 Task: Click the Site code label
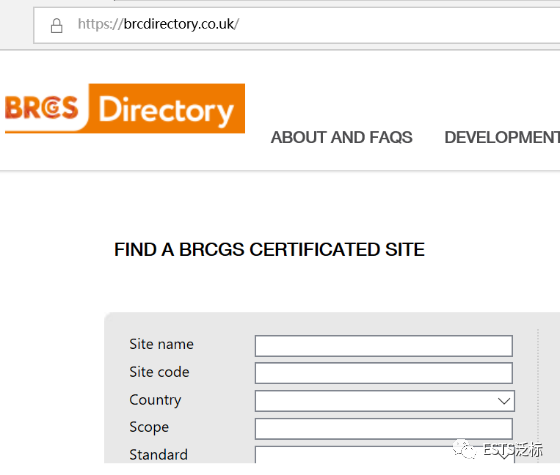coord(159,372)
